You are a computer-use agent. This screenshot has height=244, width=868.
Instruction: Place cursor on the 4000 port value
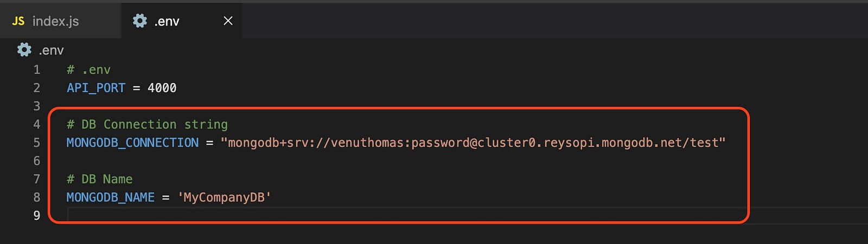[162, 88]
